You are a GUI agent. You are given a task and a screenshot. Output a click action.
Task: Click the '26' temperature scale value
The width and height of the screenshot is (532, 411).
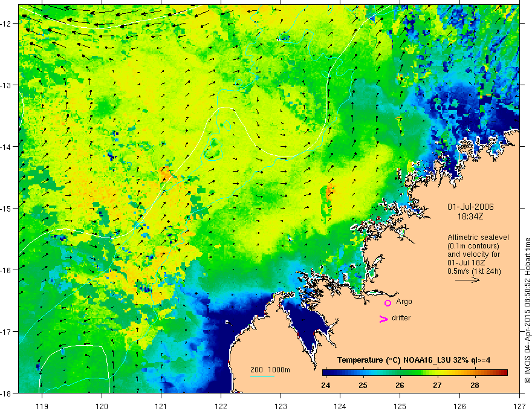tap(400, 385)
